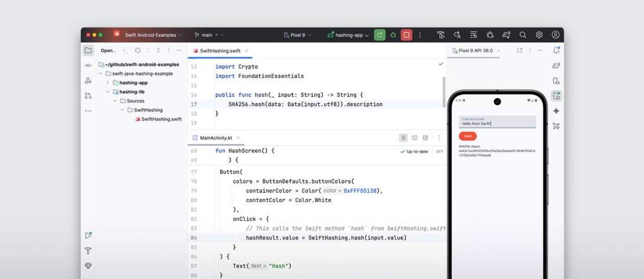
Task: Open the main branch dropdown
Action: (209, 35)
